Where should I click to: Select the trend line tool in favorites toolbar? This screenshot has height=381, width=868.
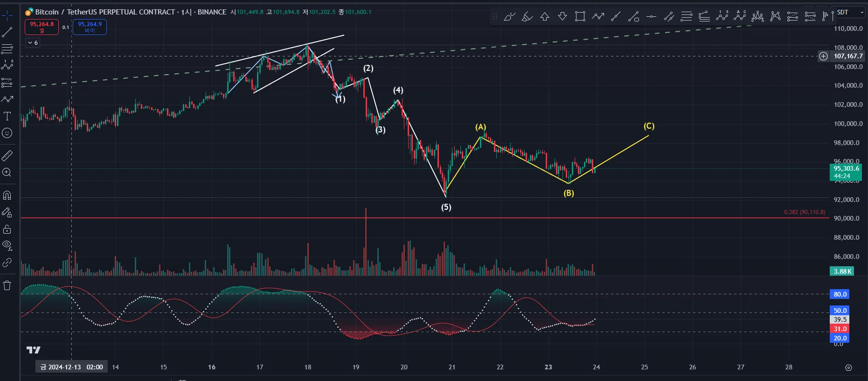[616, 17]
